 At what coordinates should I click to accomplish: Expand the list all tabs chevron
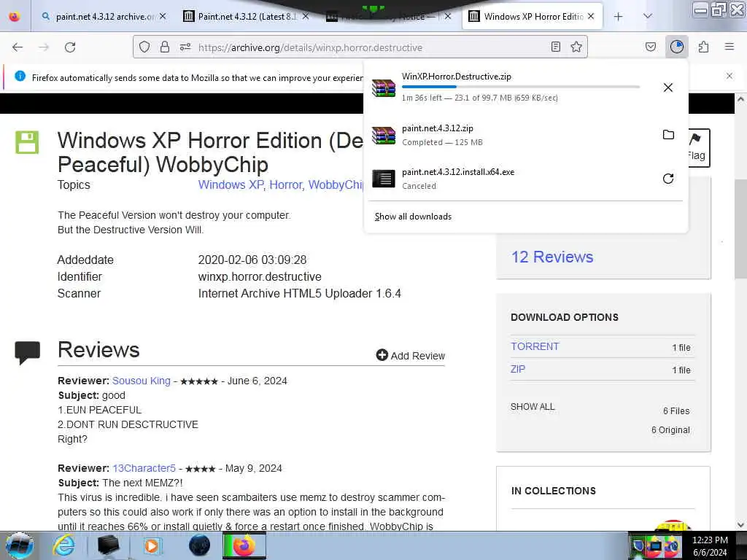tap(648, 16)
